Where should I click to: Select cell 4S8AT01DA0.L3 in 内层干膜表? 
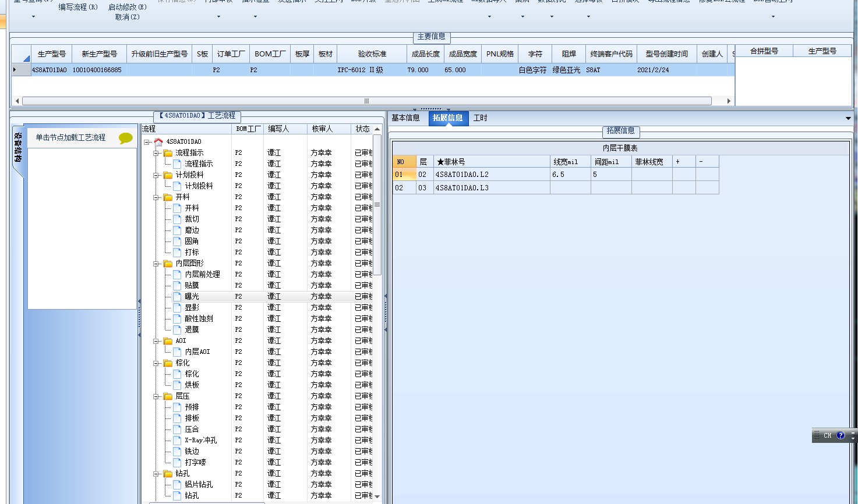[x=492, y=188]
